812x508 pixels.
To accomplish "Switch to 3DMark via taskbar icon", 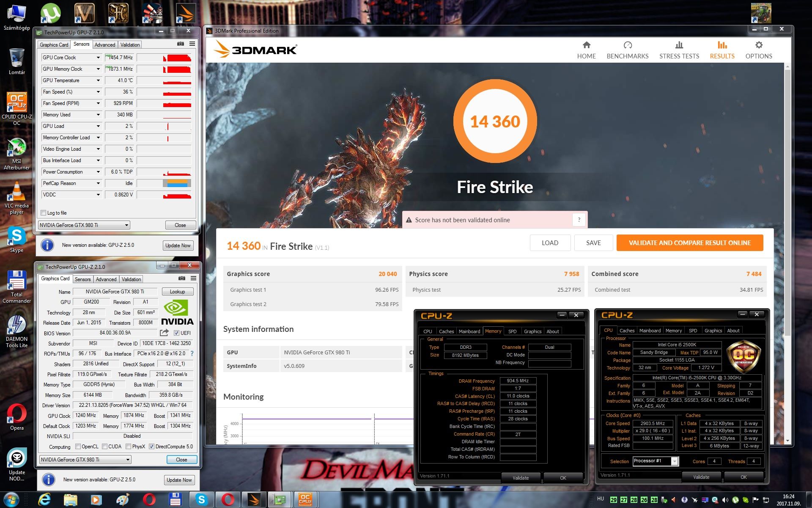I will pos(254,500).
